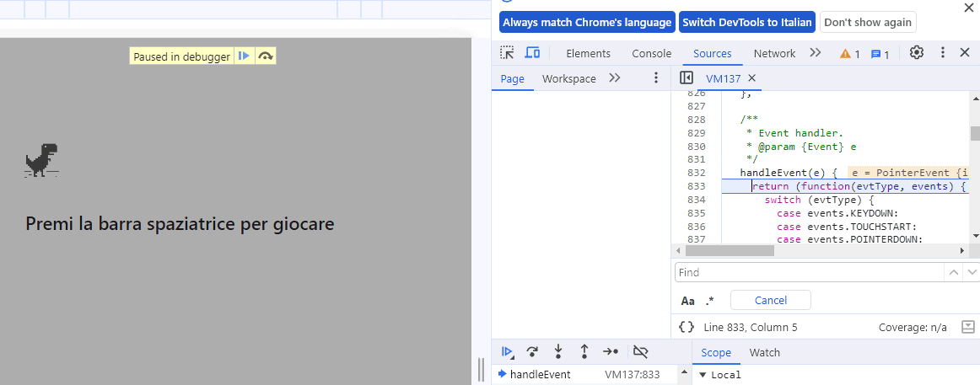The width and height of the screenshot is (980, 385).
Task: Dismiss the language infobar at the top
Action: 969,7
